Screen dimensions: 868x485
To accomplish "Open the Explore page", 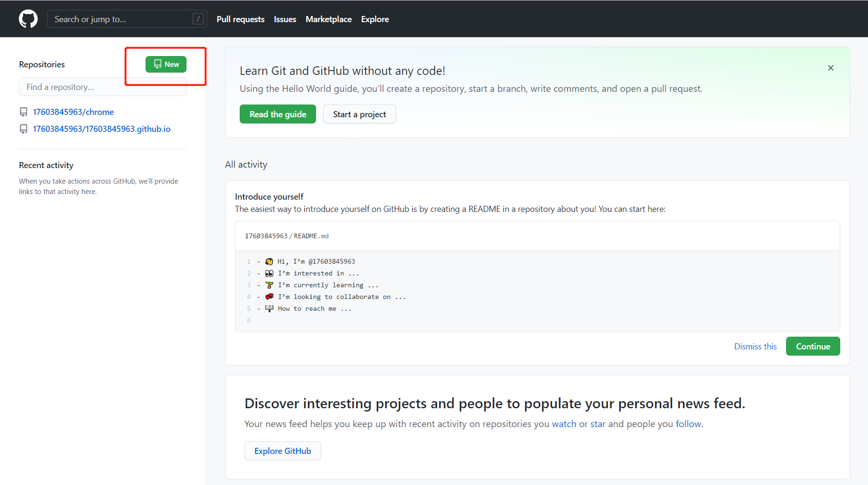I will (375, 19).
